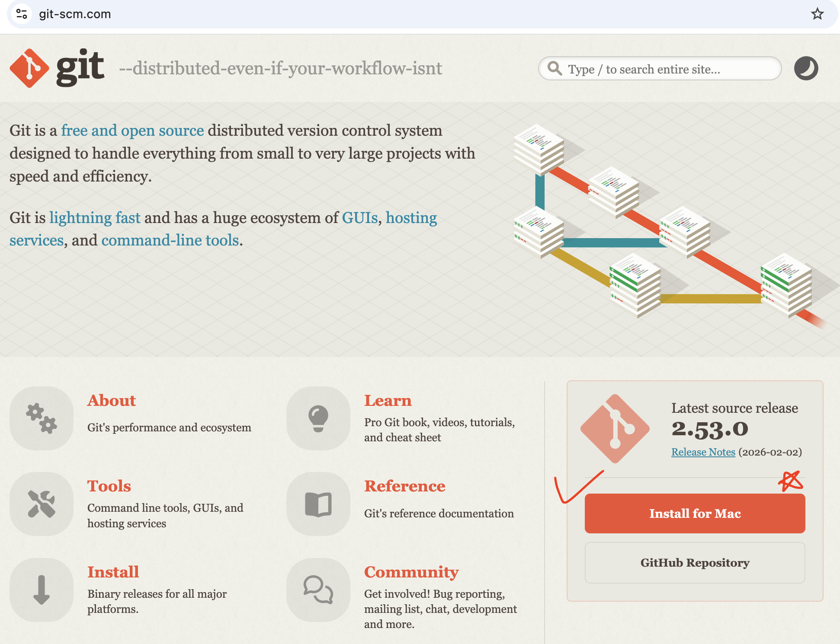Toggle dark mode with moon icon
The height and width of the screenshot is (644, 840).
click(x=806, y=68)
